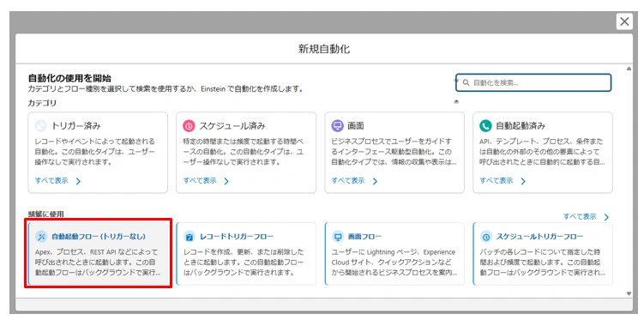Select the スケジュール済み category title

click(232, 126)
